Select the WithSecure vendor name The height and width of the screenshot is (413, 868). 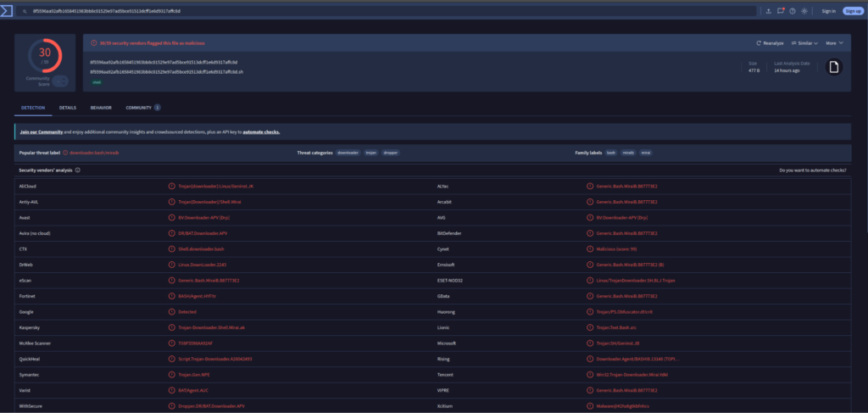click(x=30, y=406)
